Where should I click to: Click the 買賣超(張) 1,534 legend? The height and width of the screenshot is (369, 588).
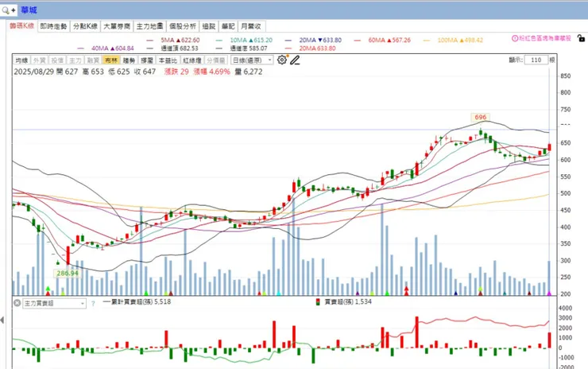(344, 302)
